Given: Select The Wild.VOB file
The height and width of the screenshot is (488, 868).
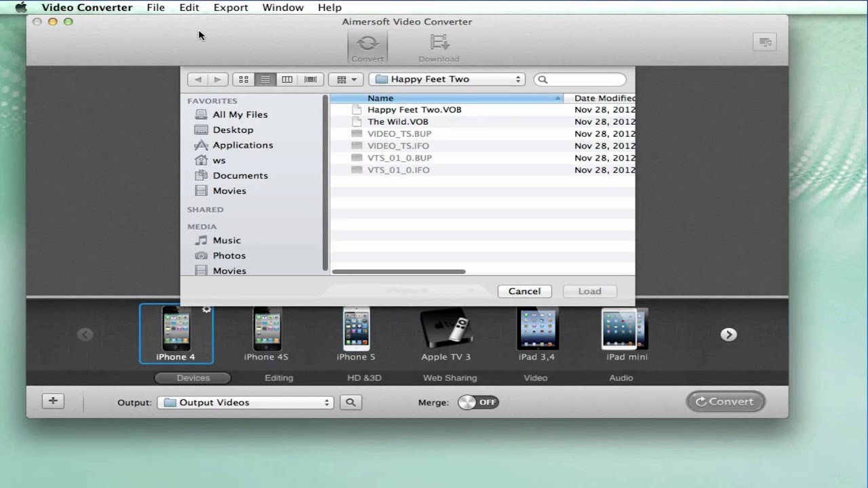Looking at the screenshot, I should point(483,122).
